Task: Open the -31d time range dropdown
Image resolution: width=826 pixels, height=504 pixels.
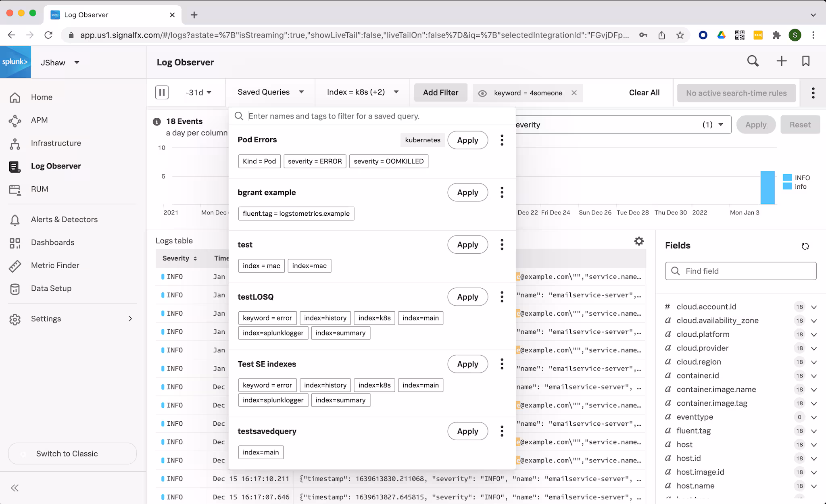Action: 198,92
